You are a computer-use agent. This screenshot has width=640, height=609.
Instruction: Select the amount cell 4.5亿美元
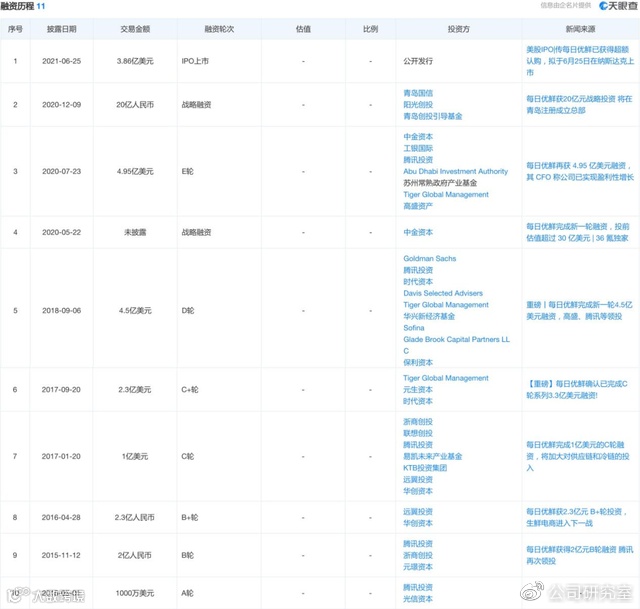click(135, 311)
